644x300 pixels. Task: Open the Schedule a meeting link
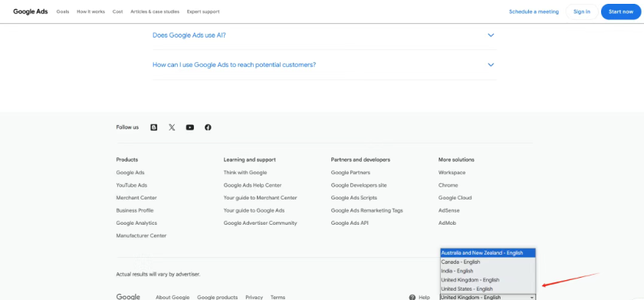(x=534, y=12)
